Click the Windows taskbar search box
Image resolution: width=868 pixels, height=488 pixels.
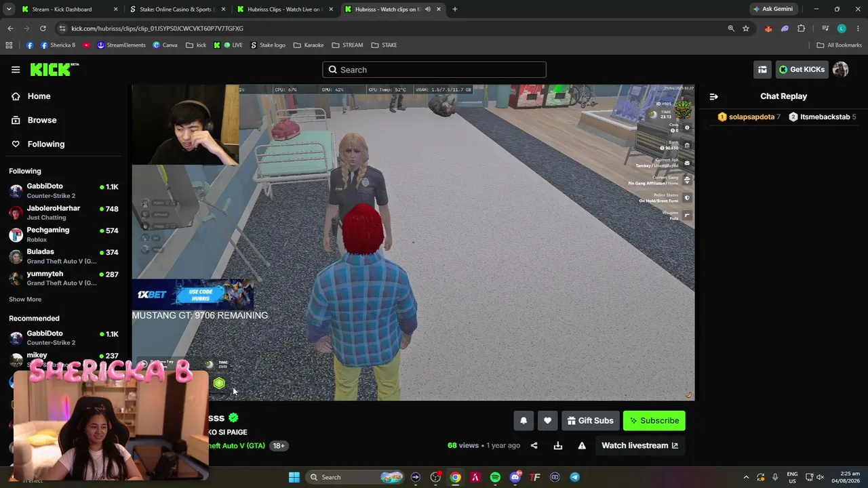tap(356, 477)
